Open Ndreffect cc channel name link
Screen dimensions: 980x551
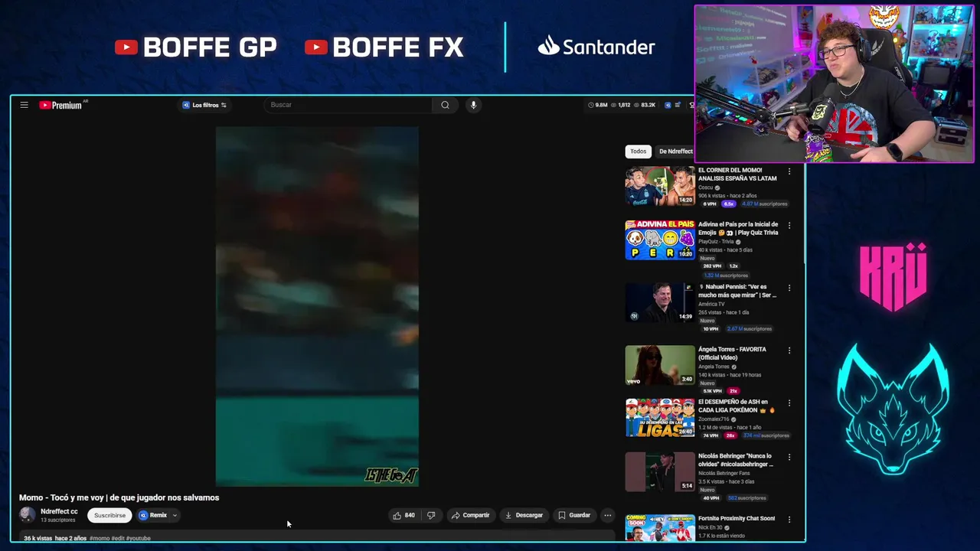click(x=59, y=511)
